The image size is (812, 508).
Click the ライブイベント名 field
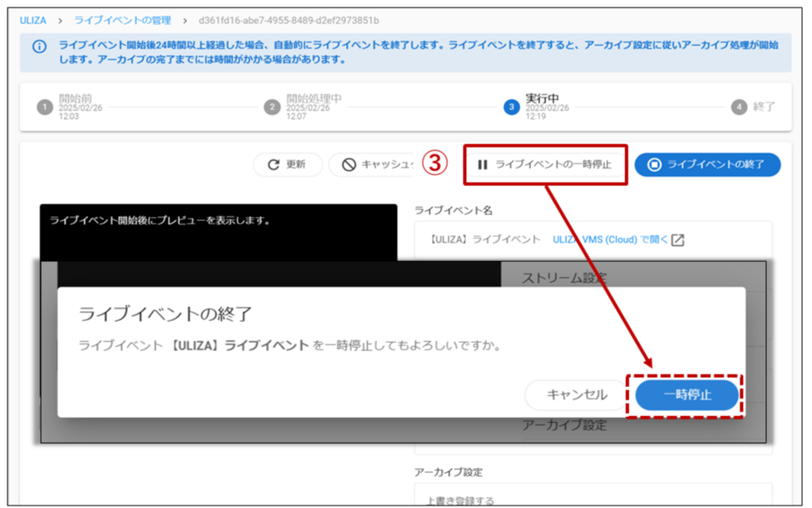pyautogui.click(x=593, y=240)
